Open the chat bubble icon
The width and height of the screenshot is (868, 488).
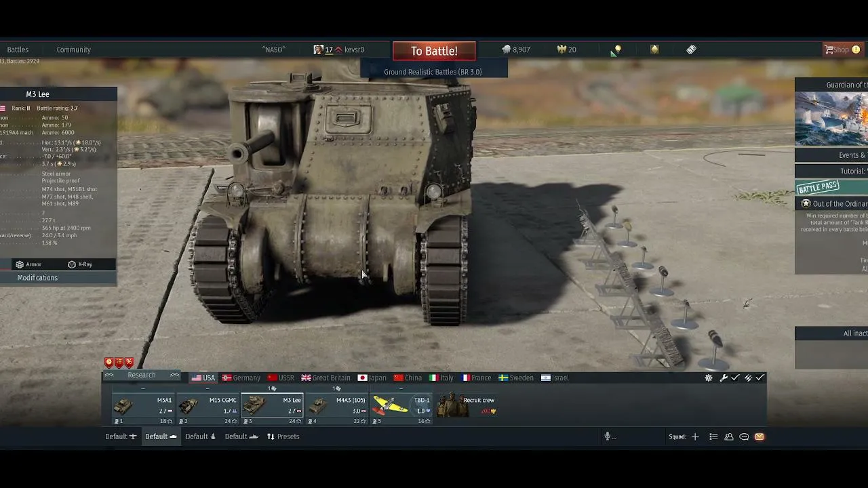coord(744,436)
